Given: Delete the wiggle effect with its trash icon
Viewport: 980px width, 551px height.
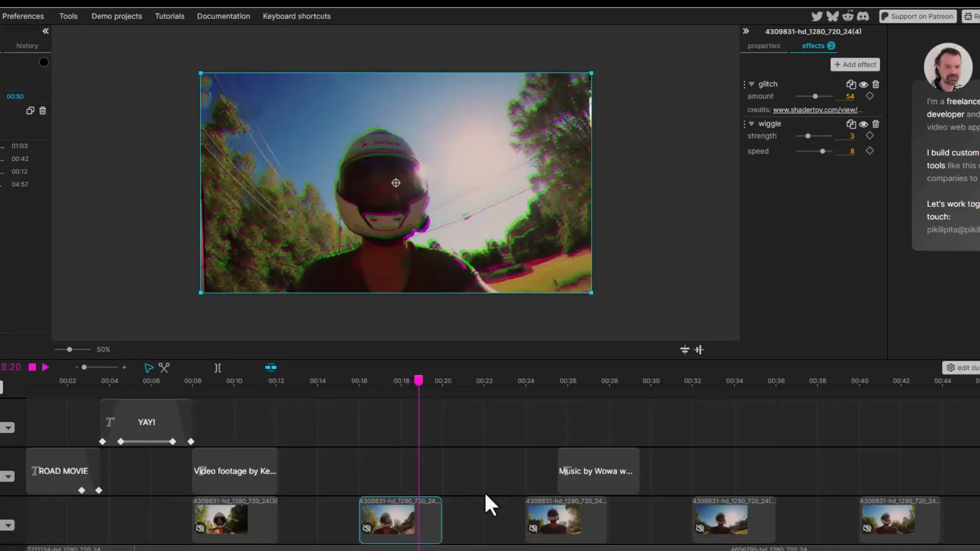Looking at the screenshot, I should pos(876,124).
